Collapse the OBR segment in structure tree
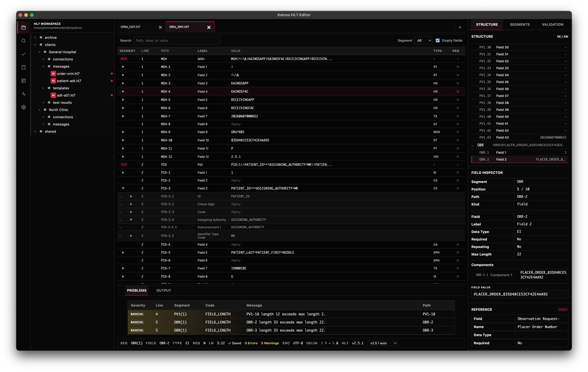This screenshot has height=372, width=588. point(472,145)
